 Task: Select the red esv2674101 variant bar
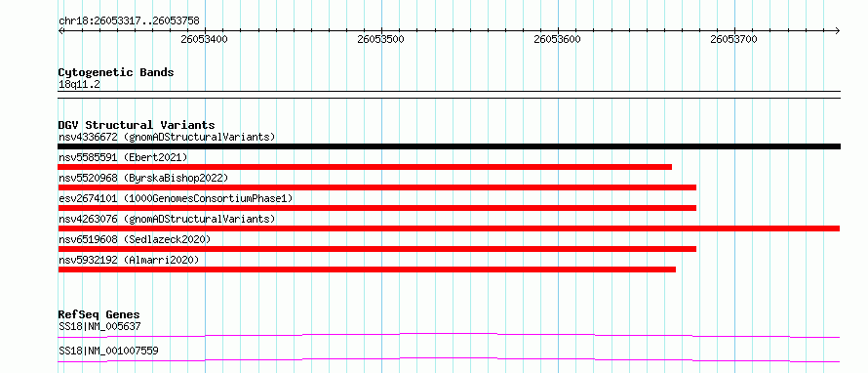coord(377,208)
